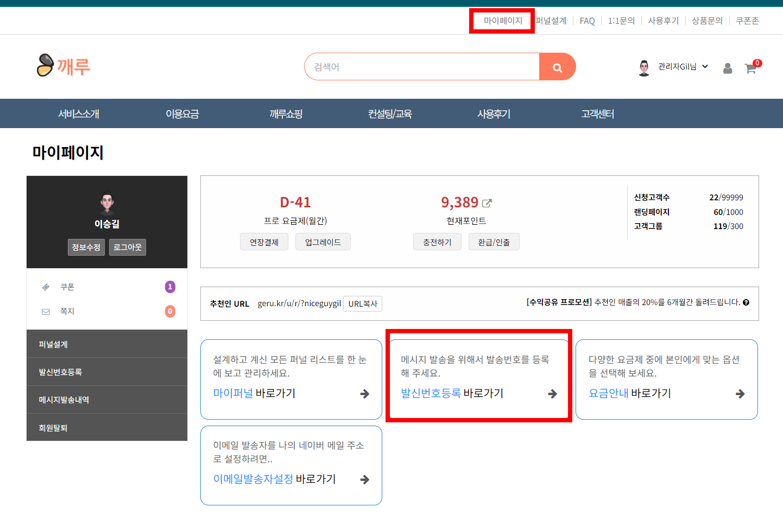The height and width of the screenshot is (532, 783).
Task: Open the 발신번호등록 바로가기 link
Action: pos(452,393)
